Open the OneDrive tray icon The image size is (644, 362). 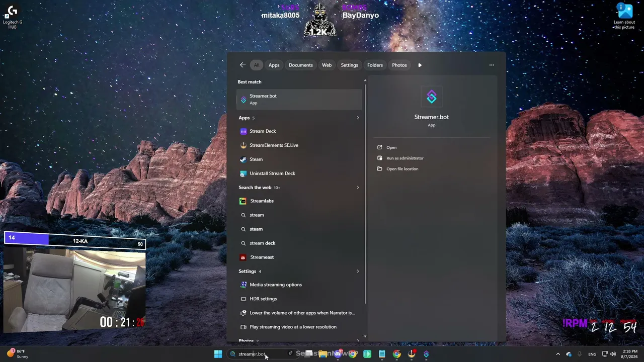pyautogui.click(x=569, y=354)
